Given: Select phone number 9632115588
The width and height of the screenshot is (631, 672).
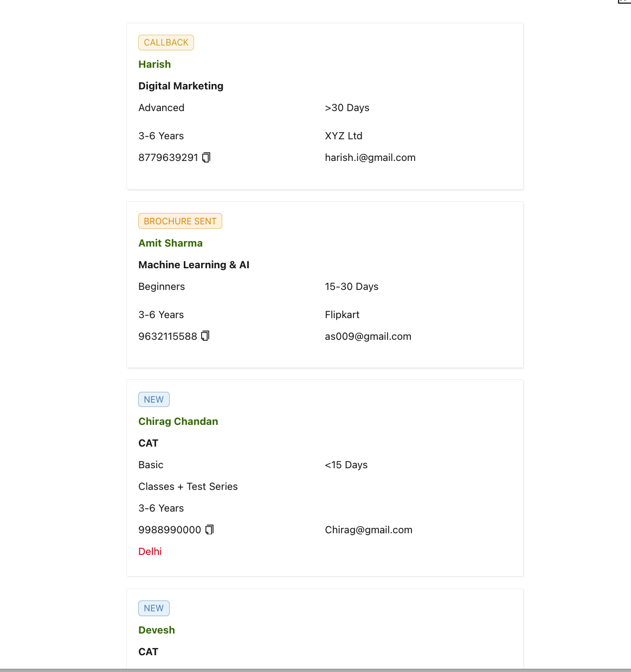Looking at the screenshot, I should pyautogui.click(x=168, y=337).
